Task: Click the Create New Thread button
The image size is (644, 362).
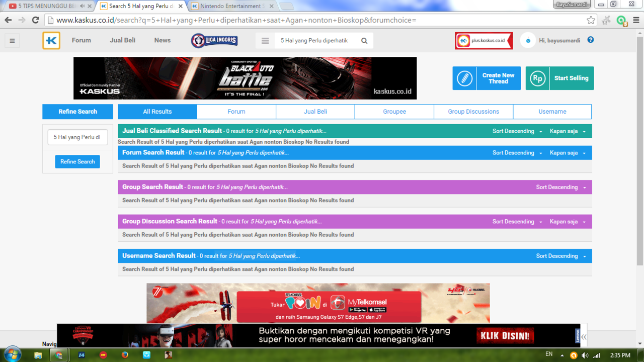Action: pos(487,78)
